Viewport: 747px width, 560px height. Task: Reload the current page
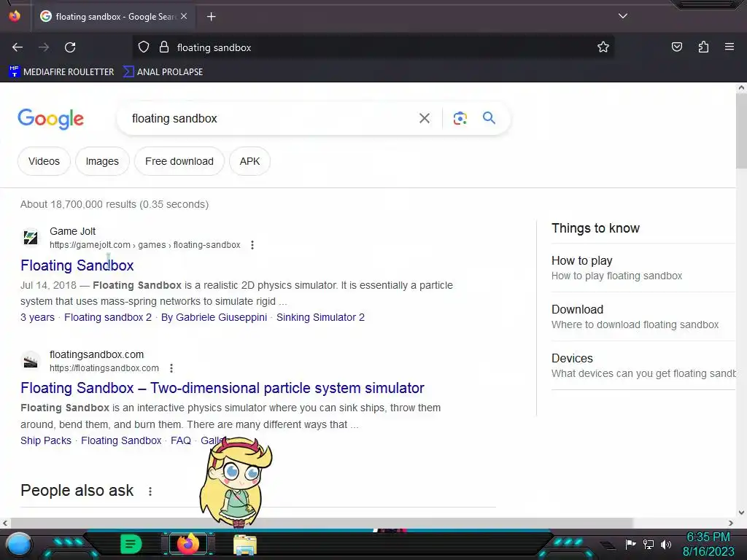(x=70, y=47)
